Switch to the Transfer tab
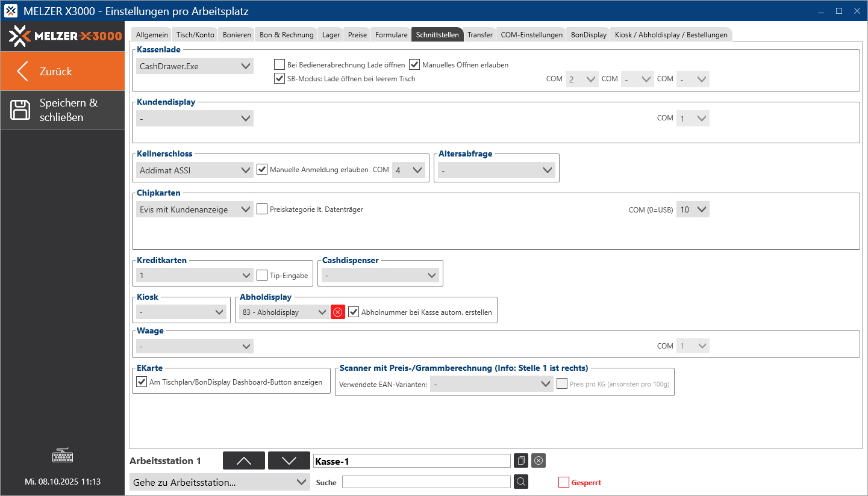 pyautogui.click(x=480, y=35)
